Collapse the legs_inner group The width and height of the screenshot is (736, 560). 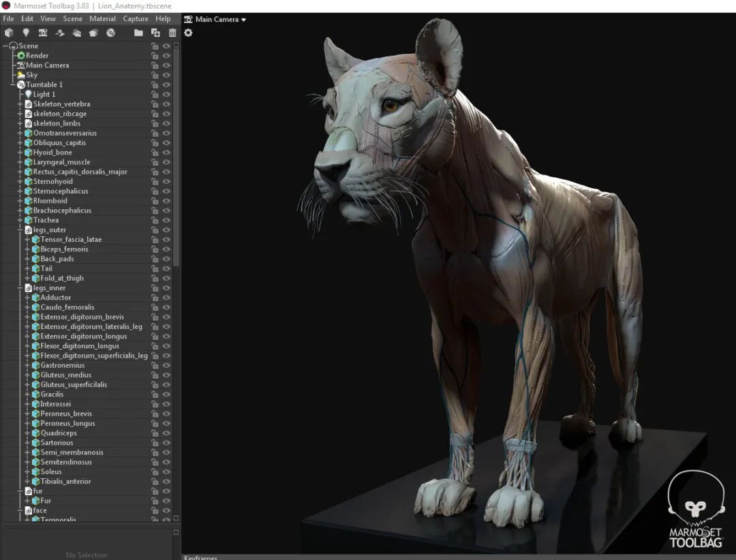pos(20,287)
